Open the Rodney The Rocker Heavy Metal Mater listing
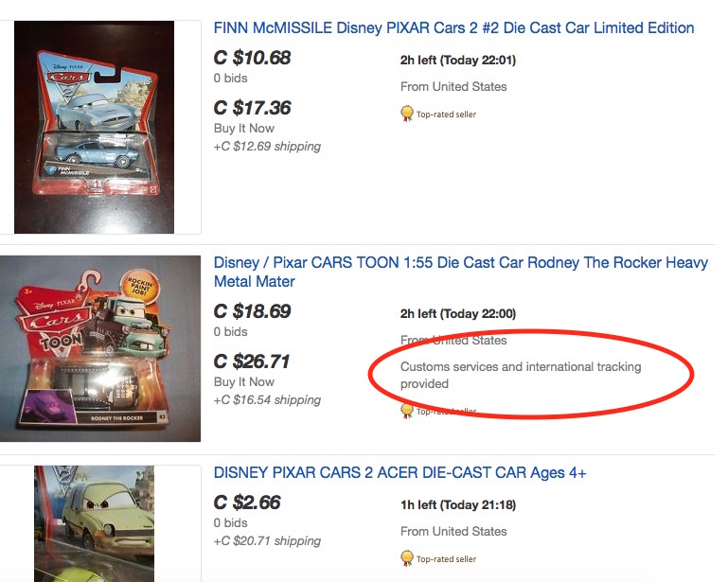Image resolution: width=728 pixels, height=582 pixels. click(x=460, y=272)
